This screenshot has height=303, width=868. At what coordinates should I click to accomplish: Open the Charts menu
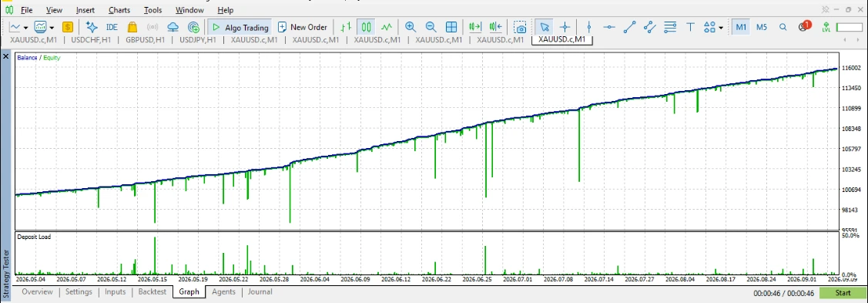tap(119, 10)
